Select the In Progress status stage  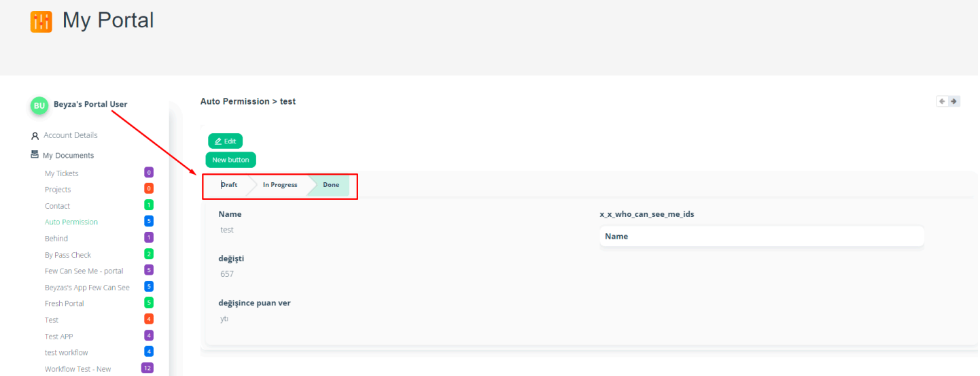280,185
